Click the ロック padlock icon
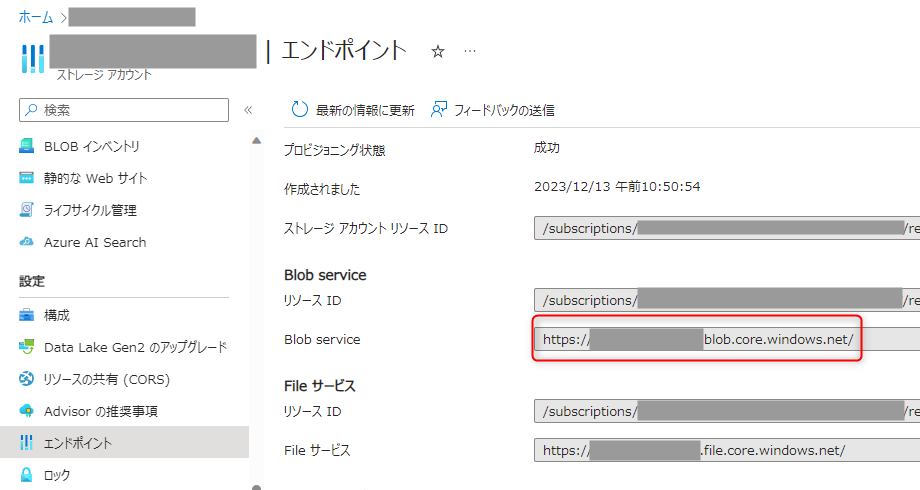The height and width of the screenshot is (490, 920). tap(26, 474)
